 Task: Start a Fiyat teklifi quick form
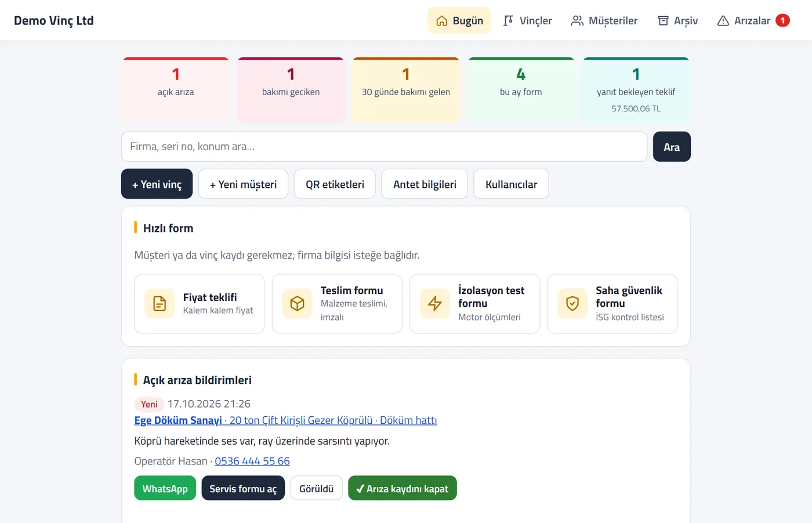[200, 304]
